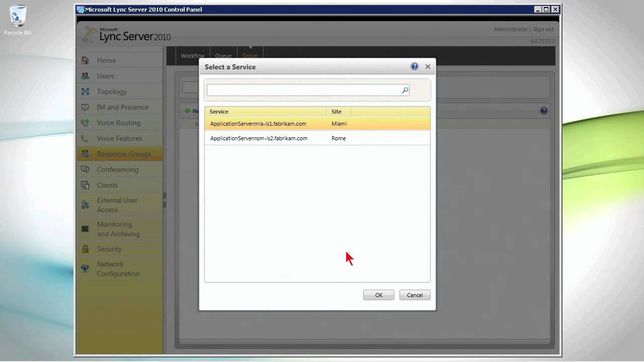Screen dimensions: 644x362
Task: Click the Rome site cell
Action: (339, 138)
